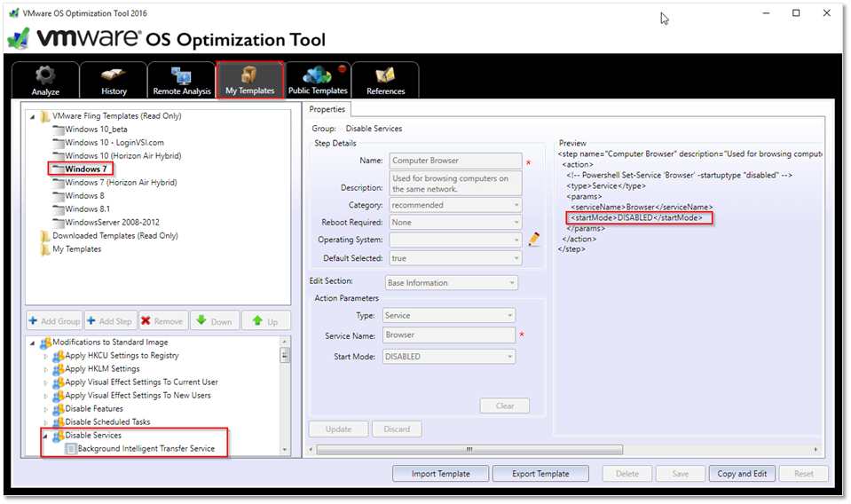Move item Down with green arrow button
Screen dimensions: 851x504
pyautogui.click(x=215, y=320)
